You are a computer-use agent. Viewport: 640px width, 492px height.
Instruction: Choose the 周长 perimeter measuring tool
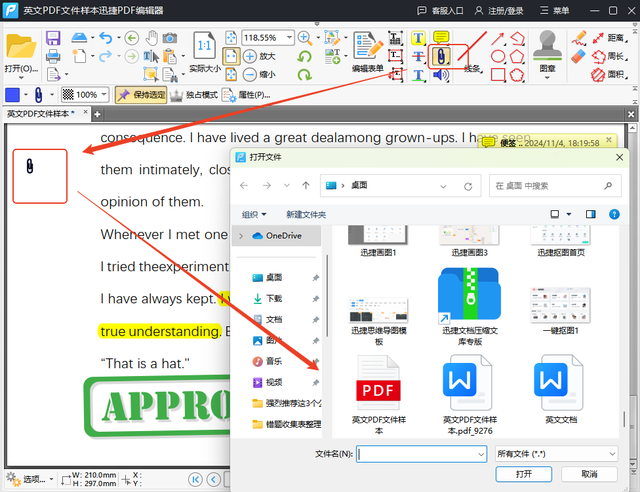(x=610, y=56)
